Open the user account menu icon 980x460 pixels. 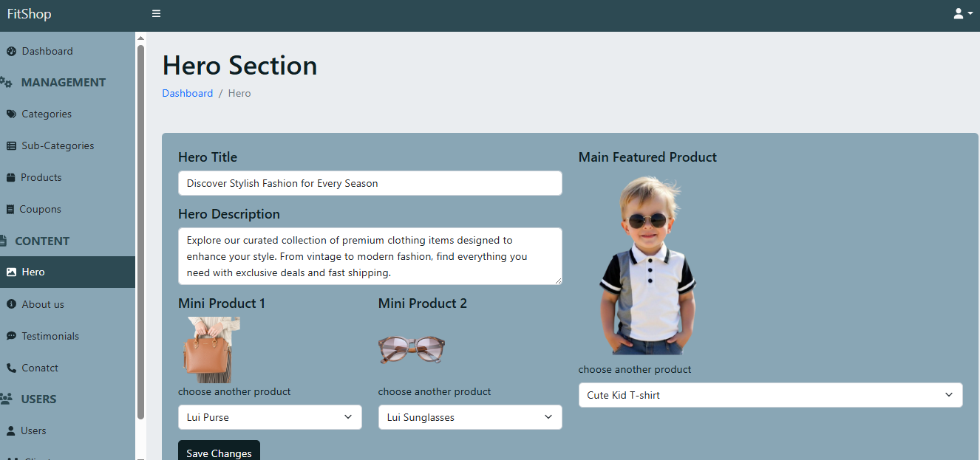tap(962, 14)
